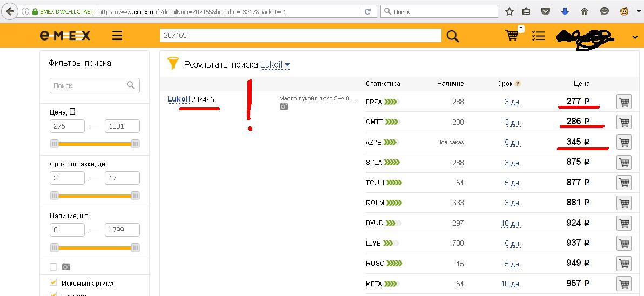
Task: Open the downloads arrow icon
Action: click(565, 11)
